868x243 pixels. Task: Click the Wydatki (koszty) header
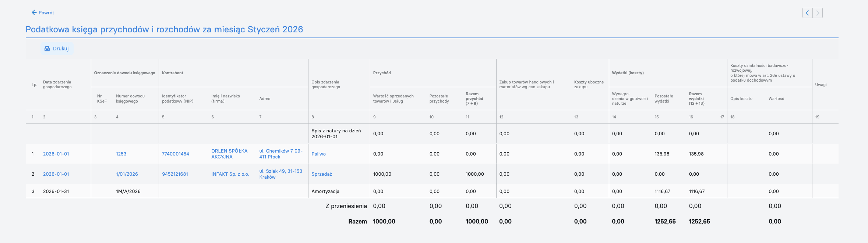coord(628,73)
